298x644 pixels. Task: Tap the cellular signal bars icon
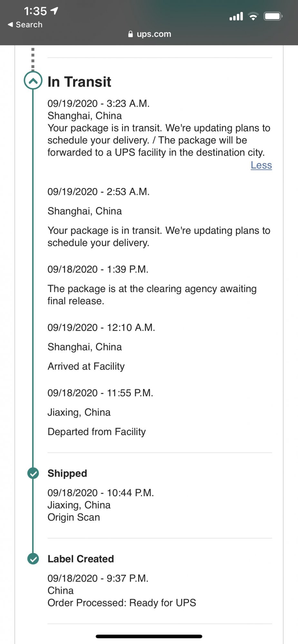click(x=236, y=16)
